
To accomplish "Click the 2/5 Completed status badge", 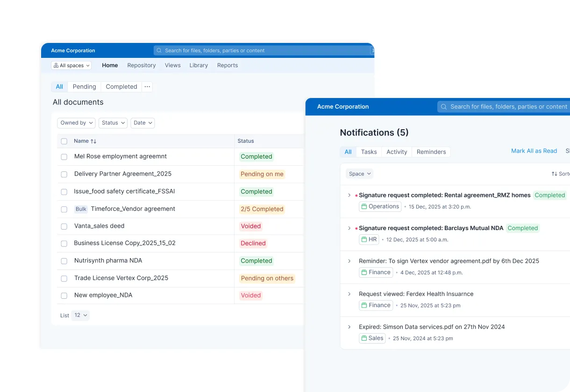I will click(x=262, y=209).
